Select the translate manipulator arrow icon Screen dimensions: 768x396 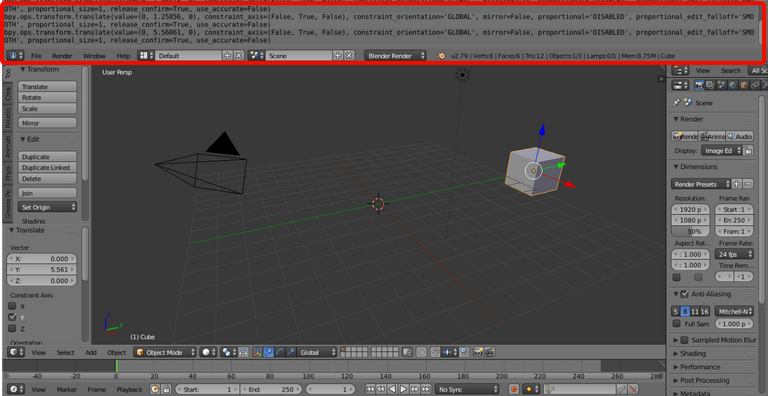268,352
